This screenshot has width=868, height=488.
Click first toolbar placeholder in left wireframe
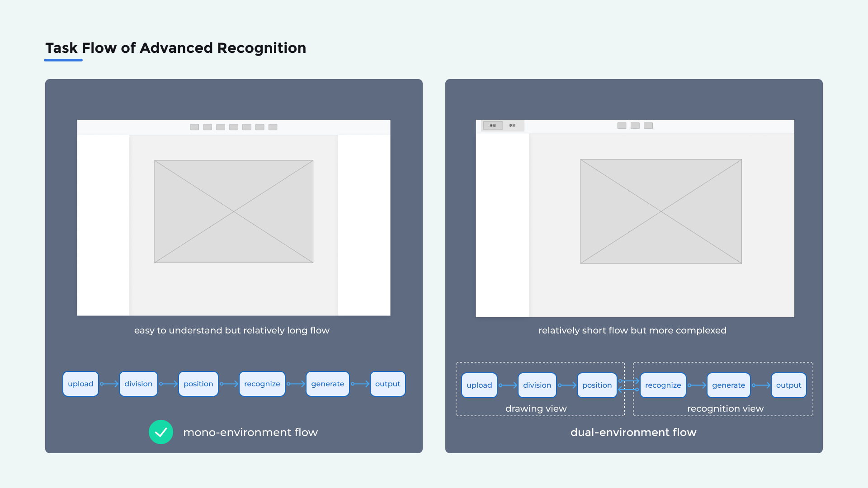click(194, 127)
